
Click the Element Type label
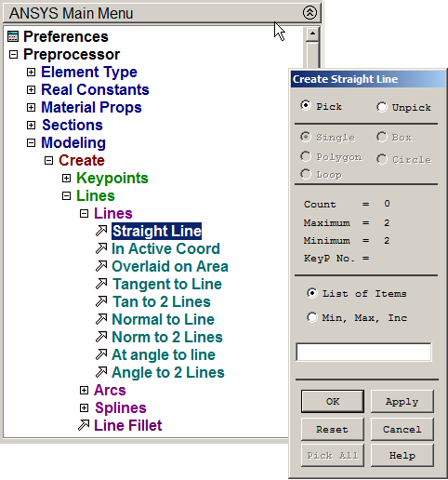(89, 73)
